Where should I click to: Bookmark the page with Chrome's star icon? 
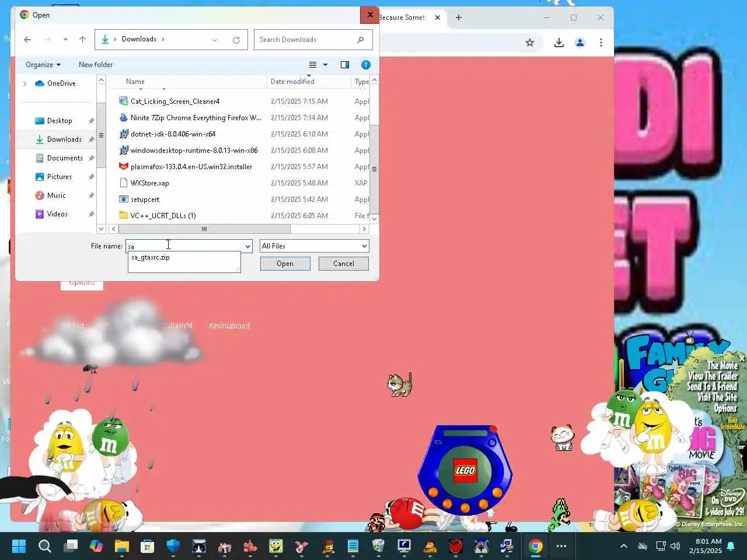click(530, 43)
